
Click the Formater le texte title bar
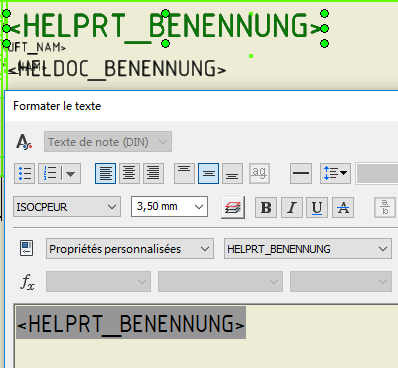201,106
